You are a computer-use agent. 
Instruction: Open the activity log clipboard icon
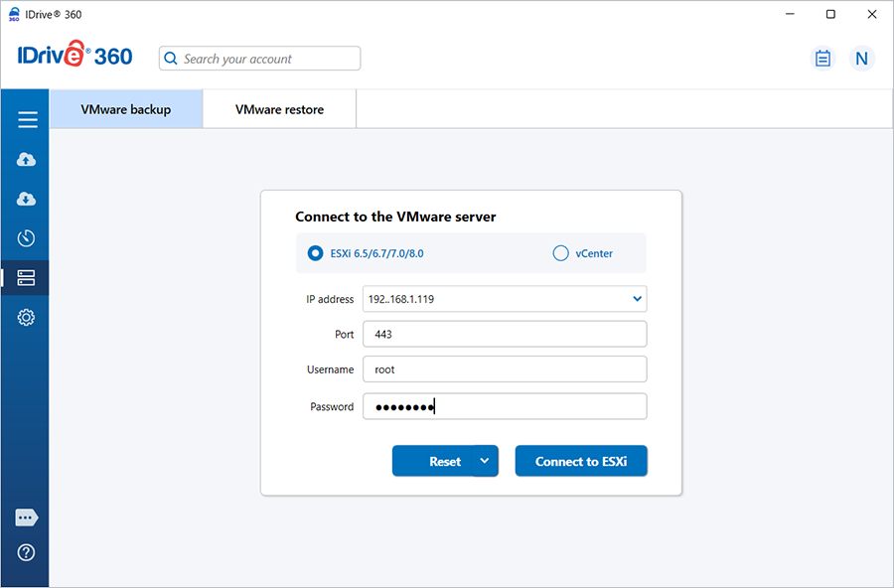[x=822, y=59]
